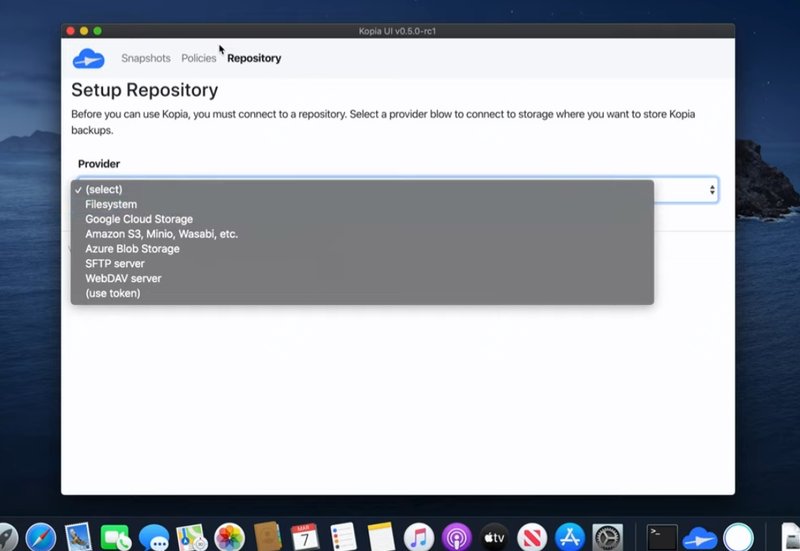Open the Policies tab
800x551 pixels.
199,59
